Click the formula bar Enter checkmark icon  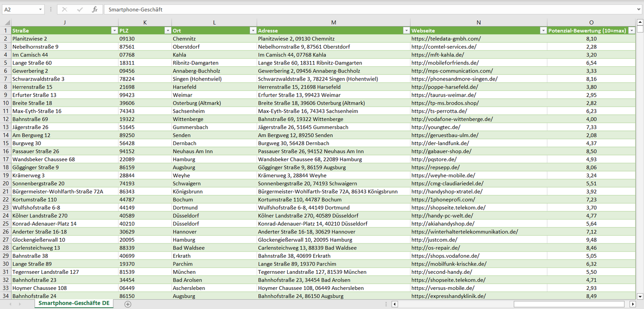(x=80, y=9)
